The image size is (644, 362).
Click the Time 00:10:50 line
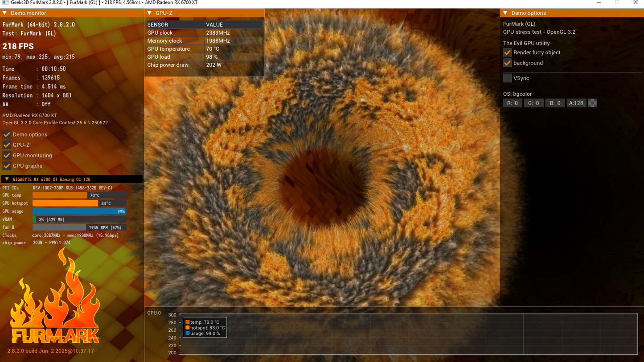[x=34, y=69]
